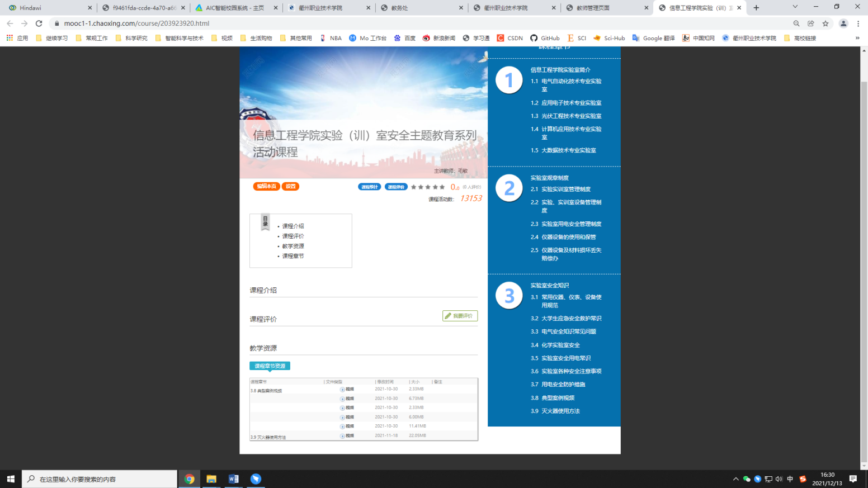The width and height of the screenshot is (868, 488).
Task: Click the 我要评价 button
Action: pos(460,316)
